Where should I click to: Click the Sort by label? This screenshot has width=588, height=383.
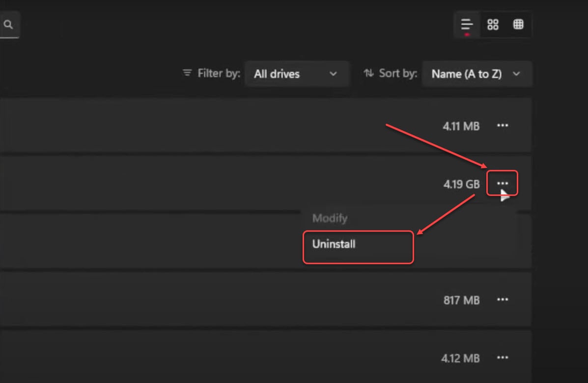[399, 73]
